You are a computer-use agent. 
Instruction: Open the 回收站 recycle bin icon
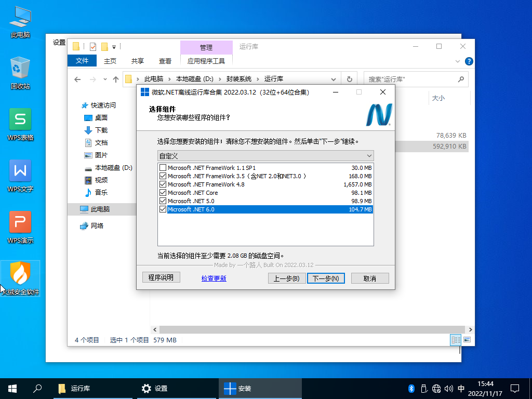click(20, 68)
